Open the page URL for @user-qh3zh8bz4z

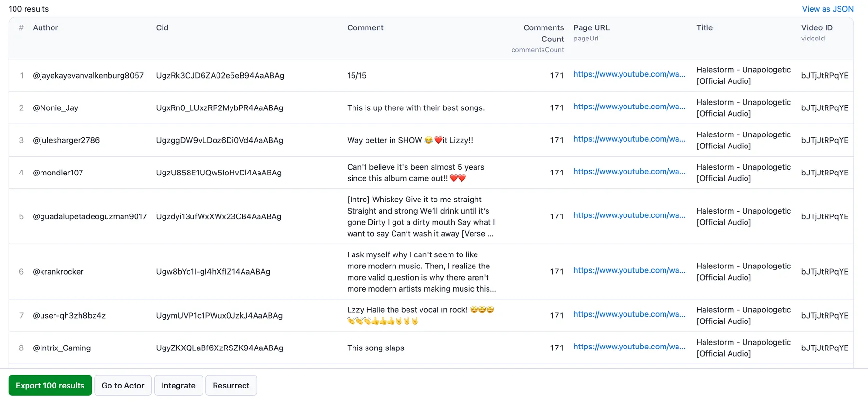pyautogui.click(x=629, y=314)
